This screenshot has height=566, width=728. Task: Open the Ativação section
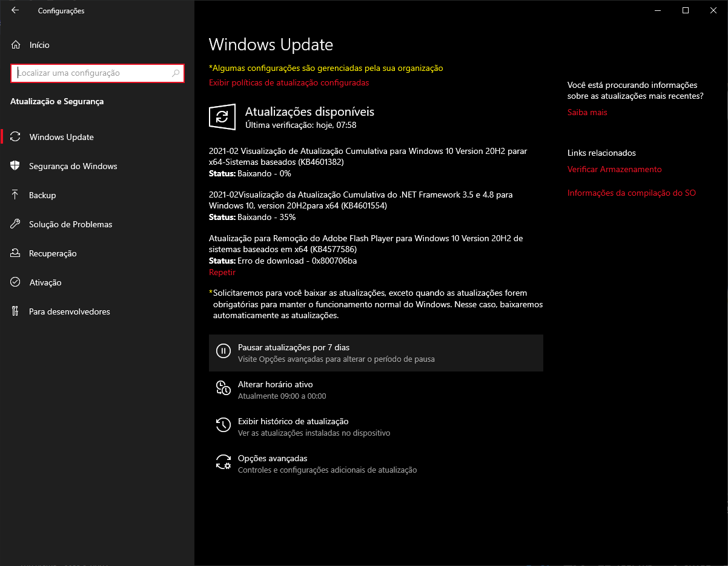click(x=97, y=282)
